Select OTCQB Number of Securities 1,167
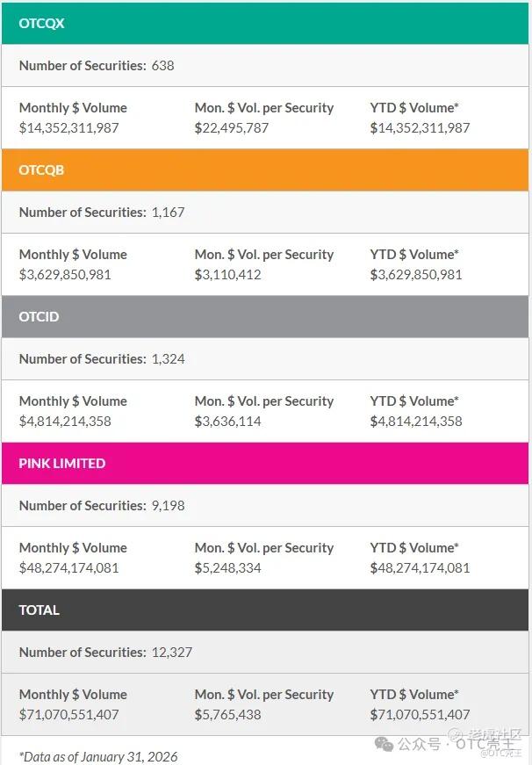 point(102,213)
